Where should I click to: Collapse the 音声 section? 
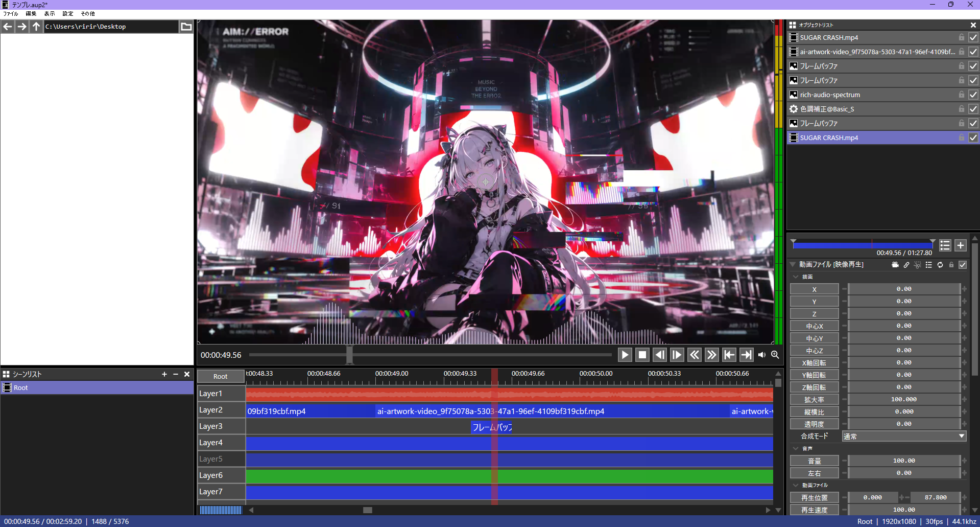pos(796,449)
